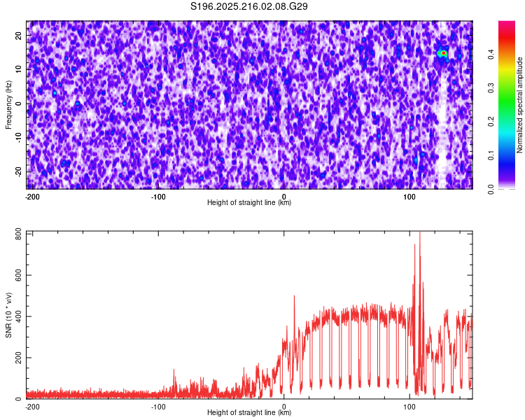Click the -100 tick label under the spectrogram

tap(158, 197)
